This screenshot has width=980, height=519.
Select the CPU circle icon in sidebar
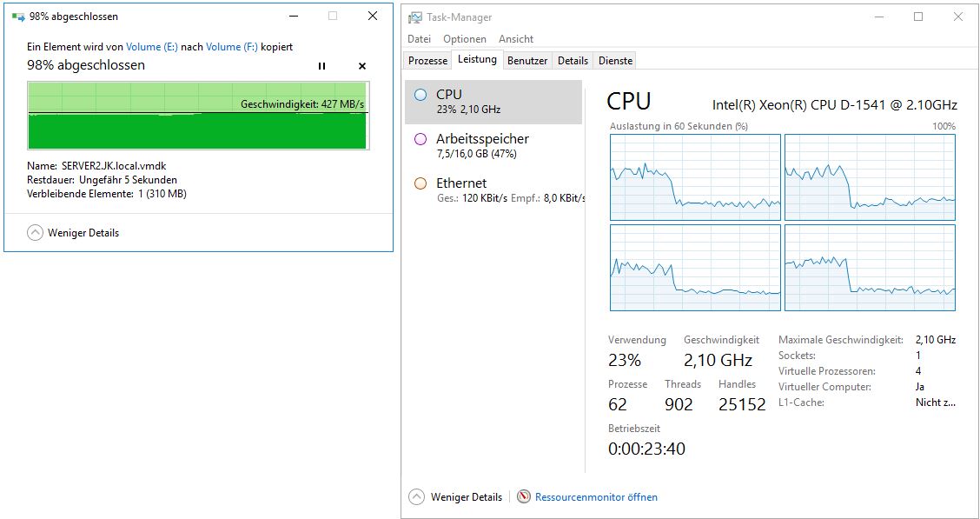coord(420,95)
